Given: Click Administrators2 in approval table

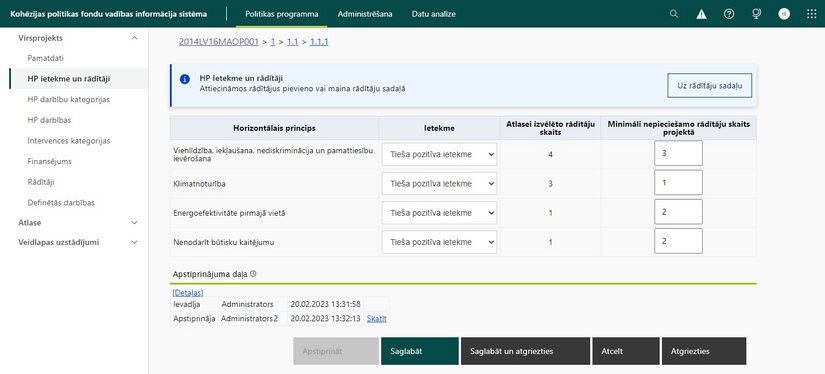Looking at the screenshot, I should coord(249,318).
